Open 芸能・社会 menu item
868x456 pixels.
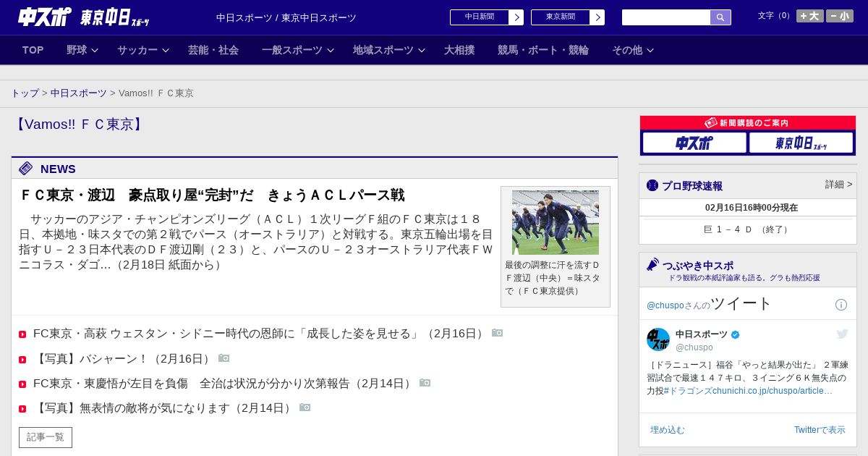(x=213, y=50)
